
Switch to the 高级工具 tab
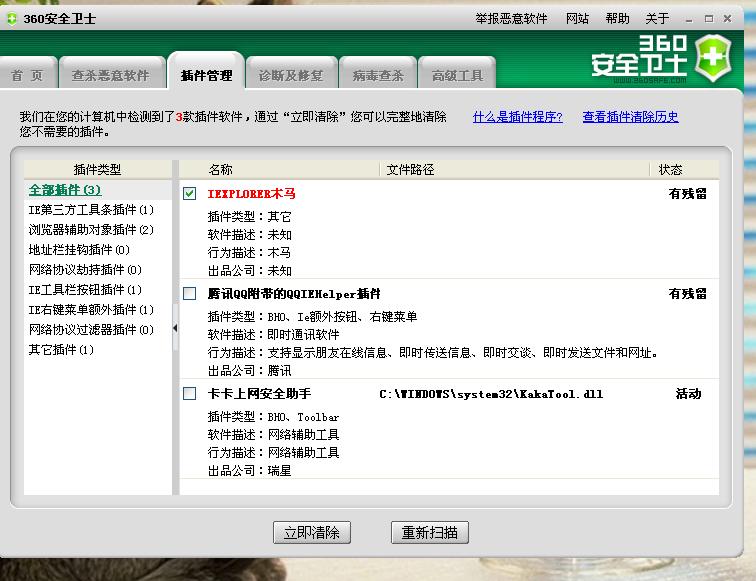(457, 75)
